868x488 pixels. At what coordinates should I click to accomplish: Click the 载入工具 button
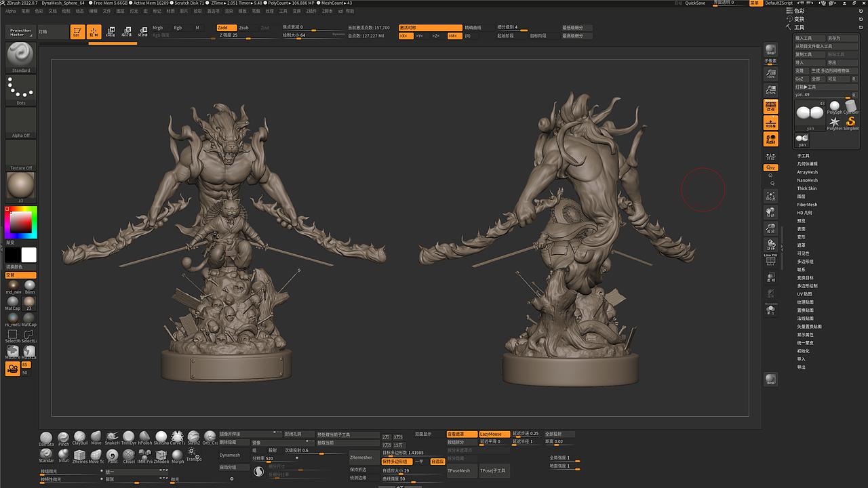(x=810, y=39)
